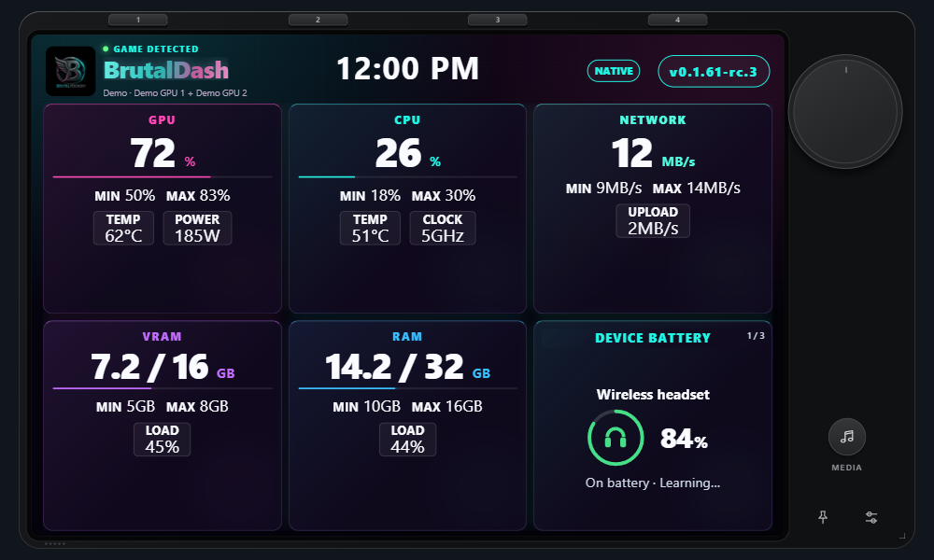Click Demo GPU 1 + Demo GPU 2 subtitle
Screen dimensions: 934x560
click(176, 92)
